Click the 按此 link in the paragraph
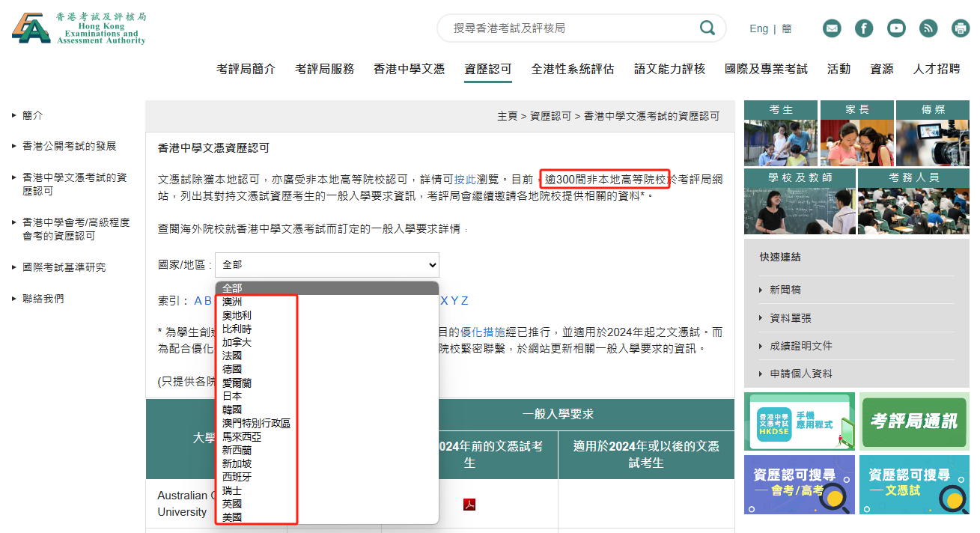Viewport: 980px width, 533px height. click(464, 180)
